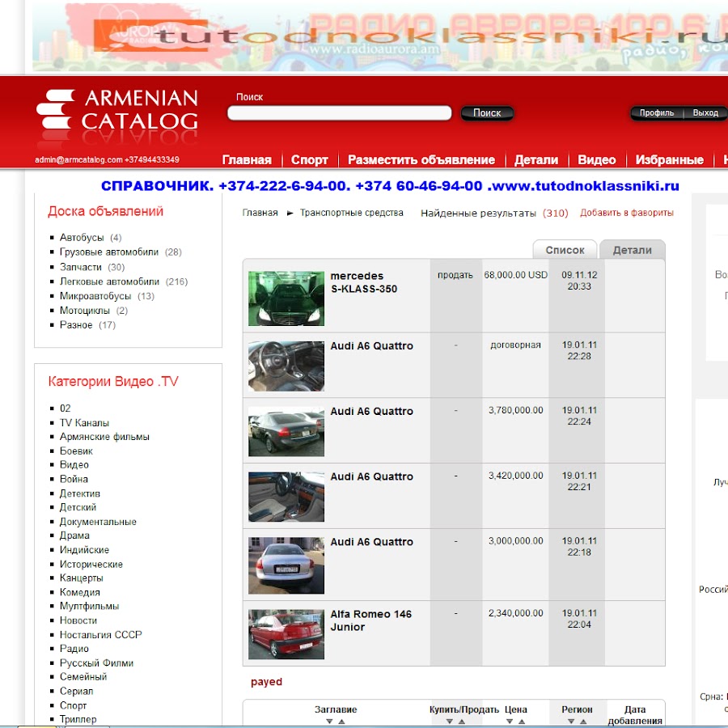Open Новости video category
Viewport: 728px width, 728px height.
(x=78, y=620)
